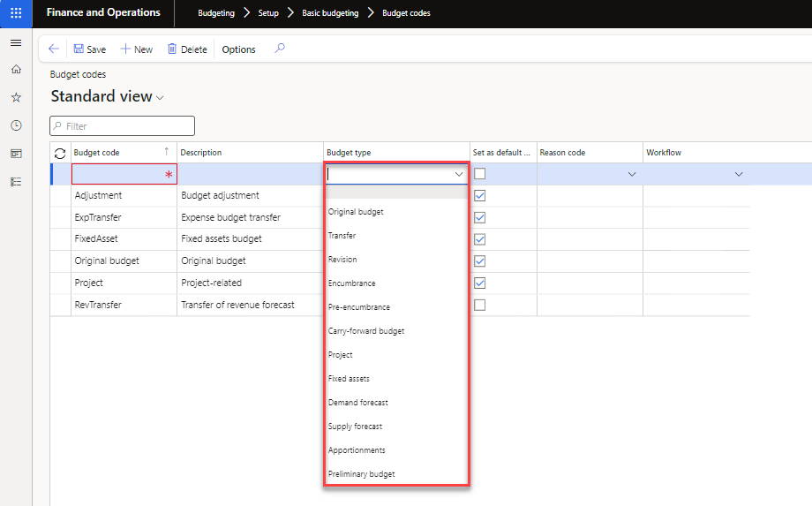Image resolution: width=812 pixels, height=506 pixels.
Task: Click the Description cell in the new row
Action: tap(250, 174)
